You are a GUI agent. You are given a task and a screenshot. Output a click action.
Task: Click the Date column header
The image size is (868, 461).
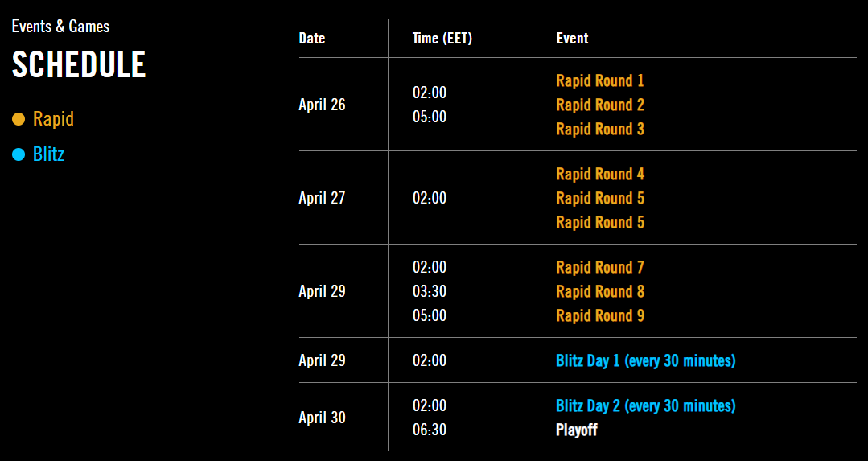pos(312,38)
